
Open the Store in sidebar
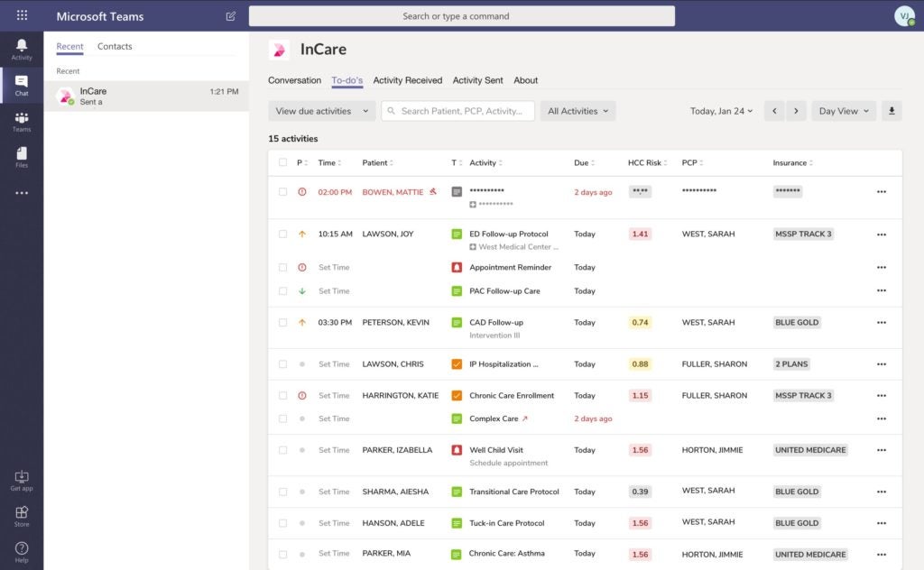point(21,516)
